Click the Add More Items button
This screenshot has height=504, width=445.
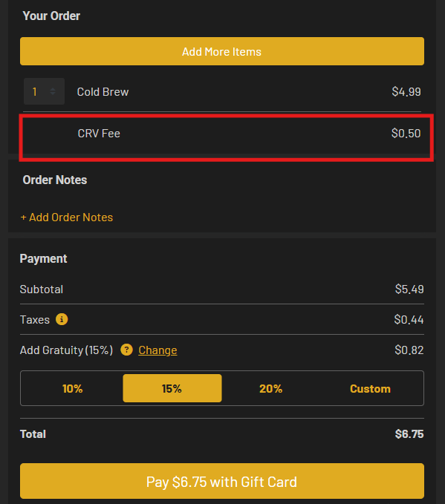pos(222,51)
